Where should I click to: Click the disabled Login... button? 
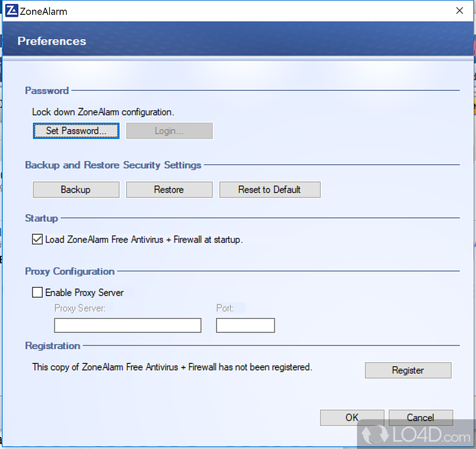[x=169, y=131]
